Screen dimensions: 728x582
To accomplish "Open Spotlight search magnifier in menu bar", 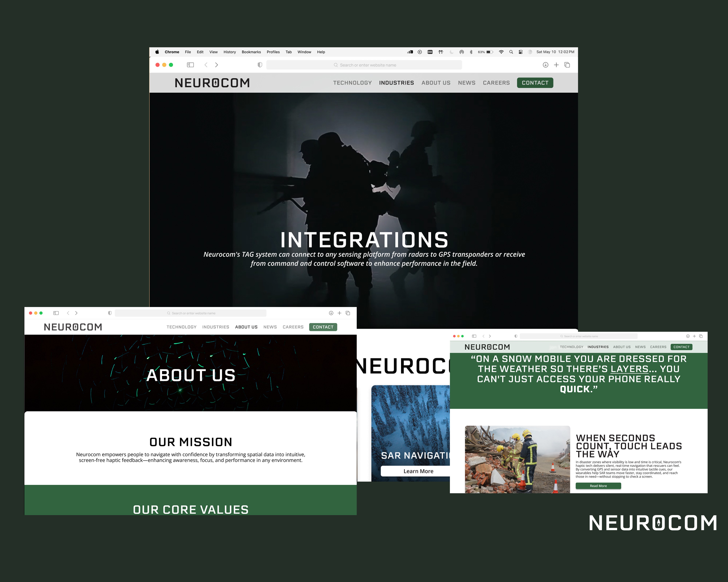I will tap(511, 52).
